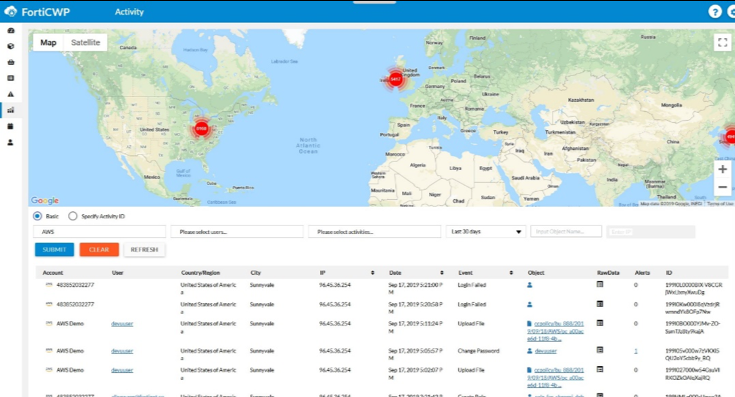Open file object link in 5:02:07 PM row
The image size is (735, 397).
555,378
